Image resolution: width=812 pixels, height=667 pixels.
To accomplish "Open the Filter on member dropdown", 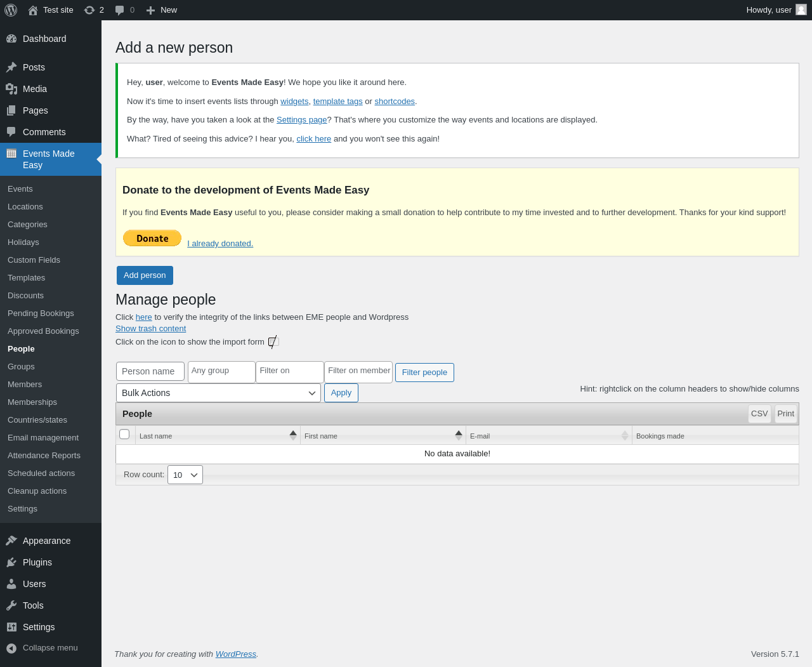I will click(358, 372).
